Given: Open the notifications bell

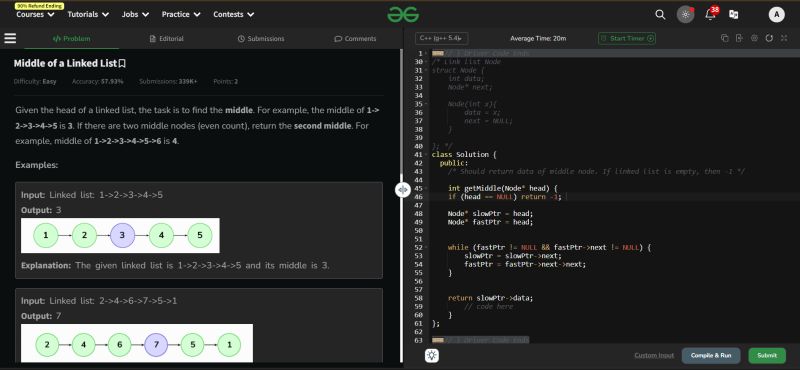Looking at the screenshot, I should (x=710, y=14).
